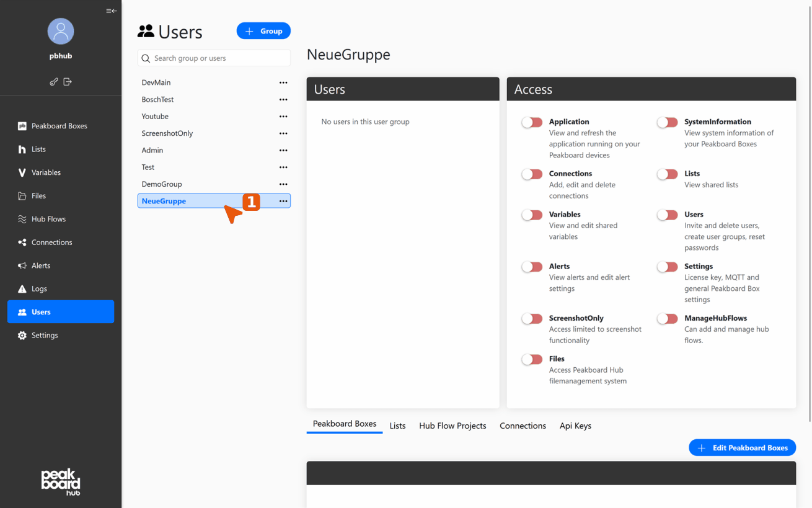Screen dimensions: 812x508
Task: Go to Settings via the gear icon
Action: [22, 336]
